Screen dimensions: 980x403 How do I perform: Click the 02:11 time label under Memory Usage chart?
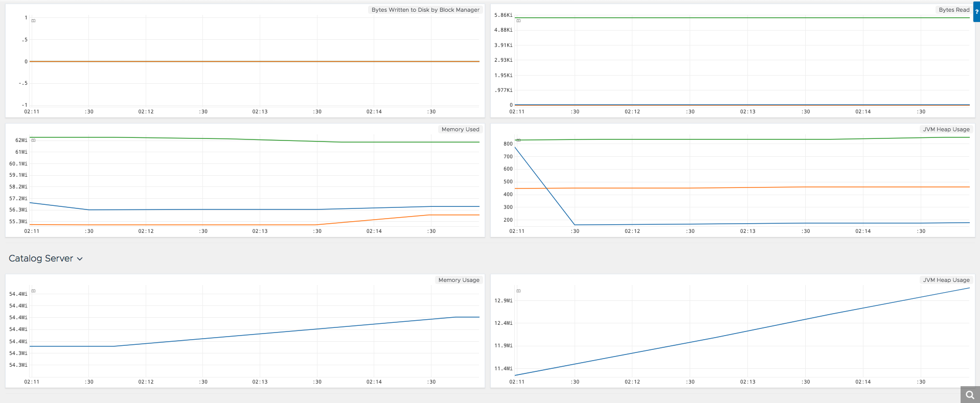32,382
